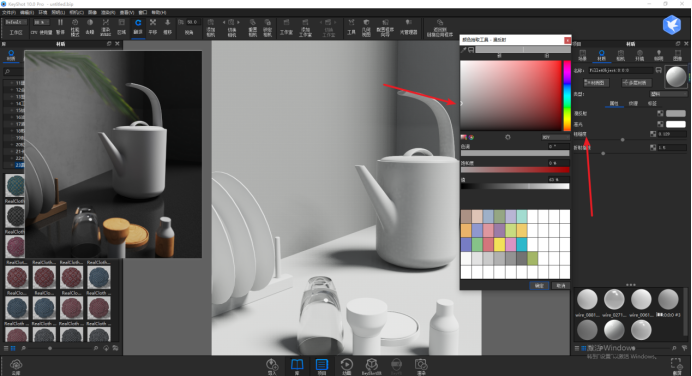This screenshot has height=376, width=692.
Task: Switch to Lighting (照明) project tab
Action: [x=658, y=55]
